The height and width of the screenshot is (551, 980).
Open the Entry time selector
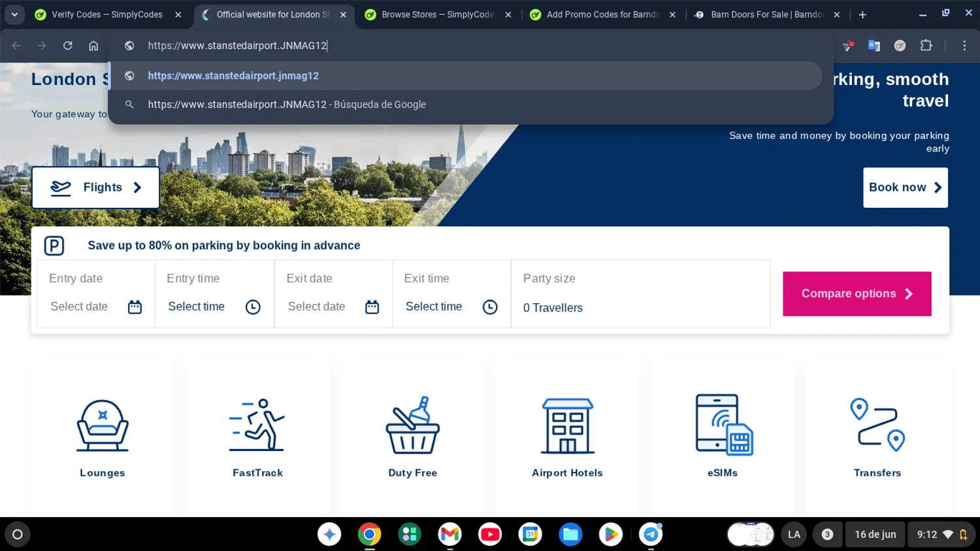click(214, 293)
